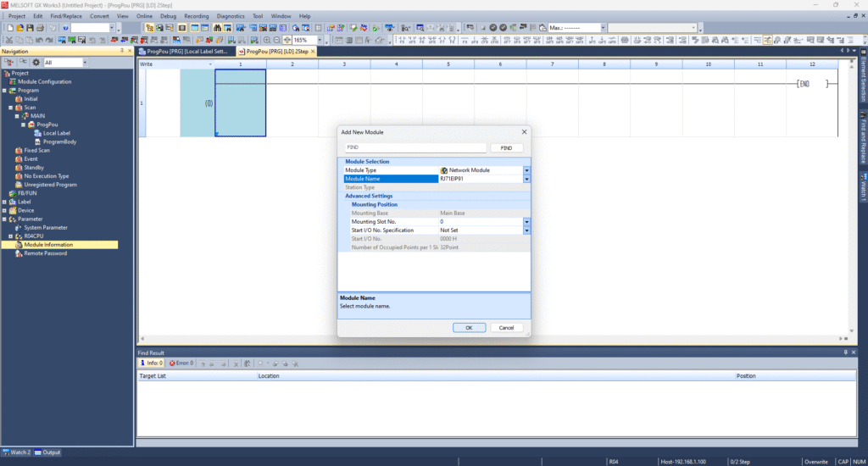Image resolution: width=868 pixels, height=466 pixels.
Task: Click the Zoom In magnifier icon
Action: click(x=267, y=40)
